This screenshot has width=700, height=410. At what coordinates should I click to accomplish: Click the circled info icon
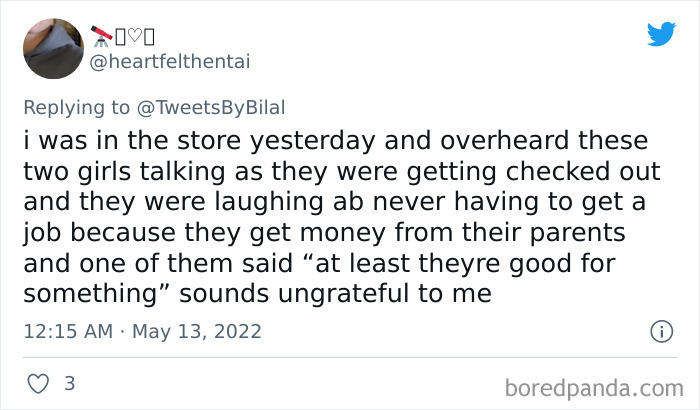pyautogui.click(x=660, y=330)
